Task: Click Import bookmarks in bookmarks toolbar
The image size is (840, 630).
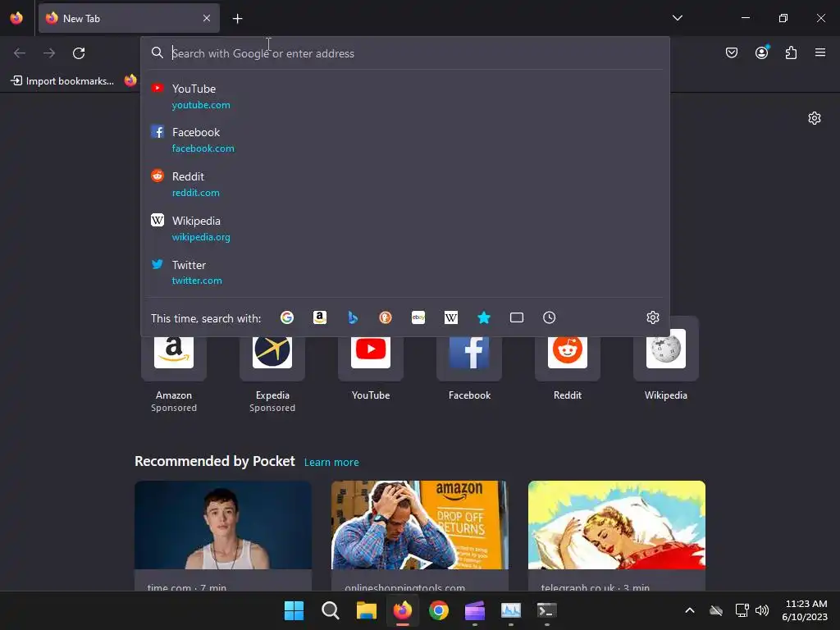Action: (x=62, y=81)
